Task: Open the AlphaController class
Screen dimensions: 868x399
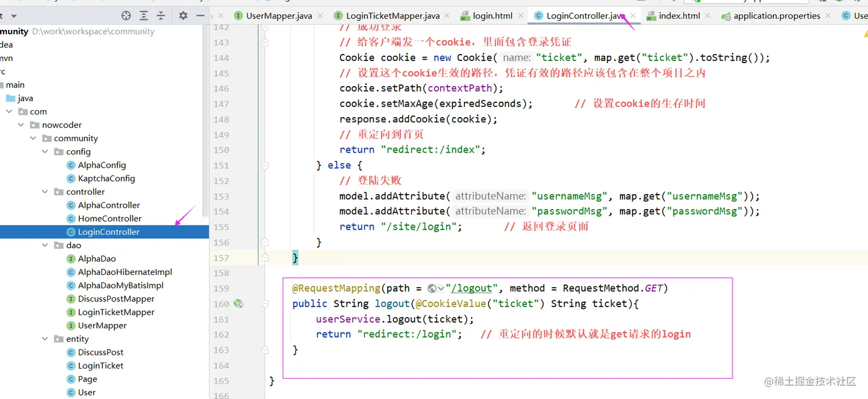Action: click(x=109, y=205)
